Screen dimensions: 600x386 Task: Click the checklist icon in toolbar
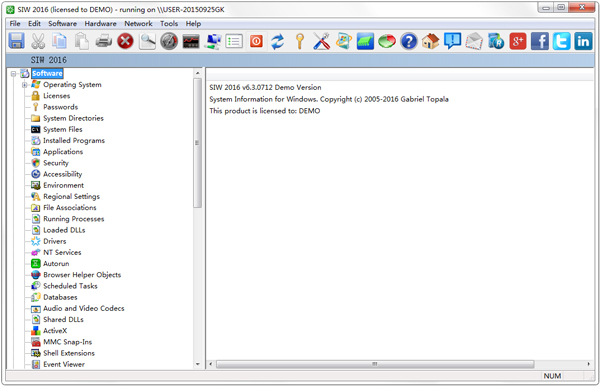234,41
